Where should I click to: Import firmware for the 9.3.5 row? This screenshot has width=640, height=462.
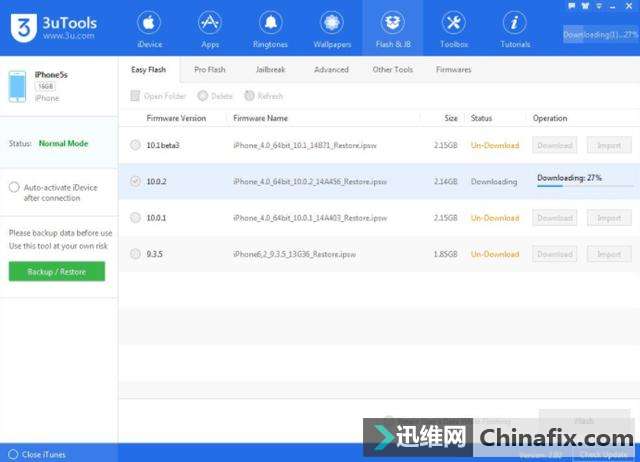tap(609, 254)
